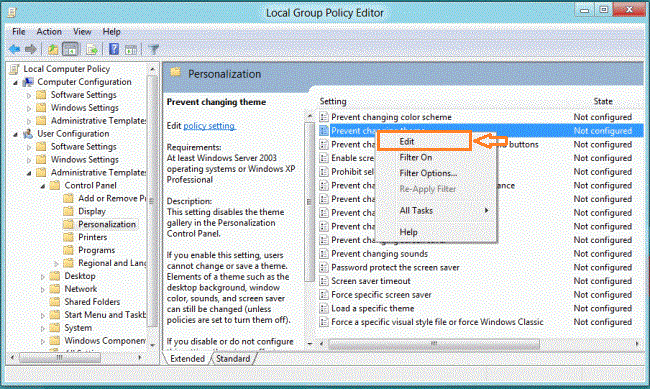Switch to the Standard tab
650x389 pixels.
pos(233,359)
